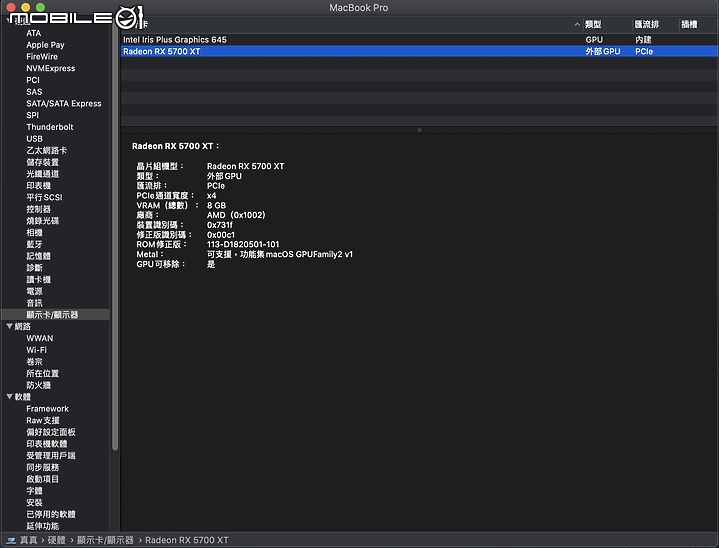Click the ROM version 113-D1820501-101 value
The image size is (719, 548).
tap(243, 244)
